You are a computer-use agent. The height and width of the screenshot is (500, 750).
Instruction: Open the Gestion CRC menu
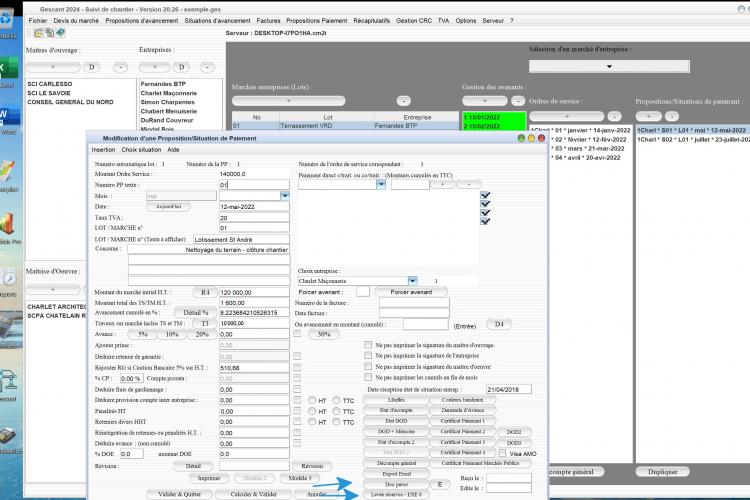[x=414, y=21]
